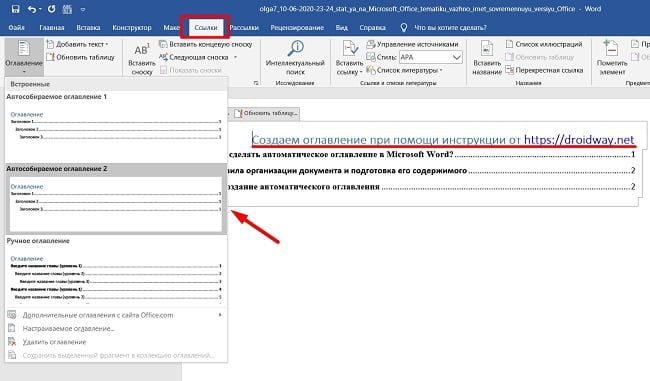650x381 pixels.
Task: Select Удалить оглавление menu item
Action: pos(116,342)
